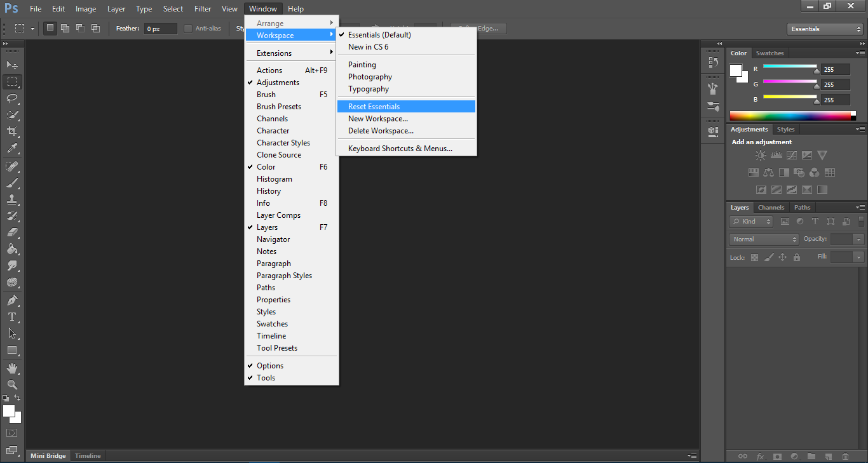Add a Curves adjustment
This screenshot has width=868, height=463.
pos(791,155)
